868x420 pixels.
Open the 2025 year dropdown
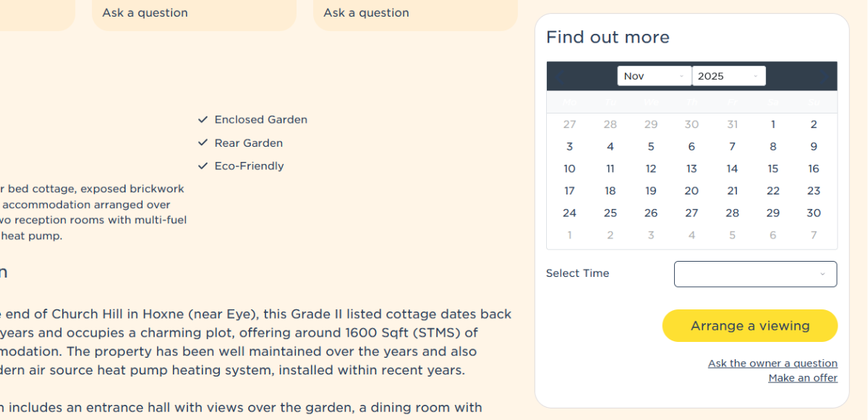(728, 76)
